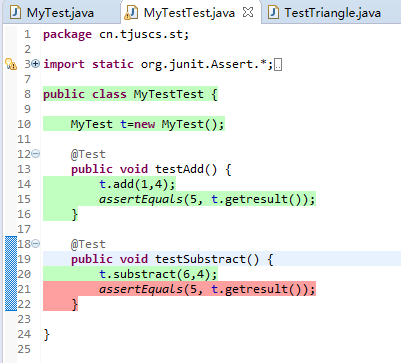Click the red closing brace on line 22
This screenshot has height=363, width=401.
click(x=75, y=304)
